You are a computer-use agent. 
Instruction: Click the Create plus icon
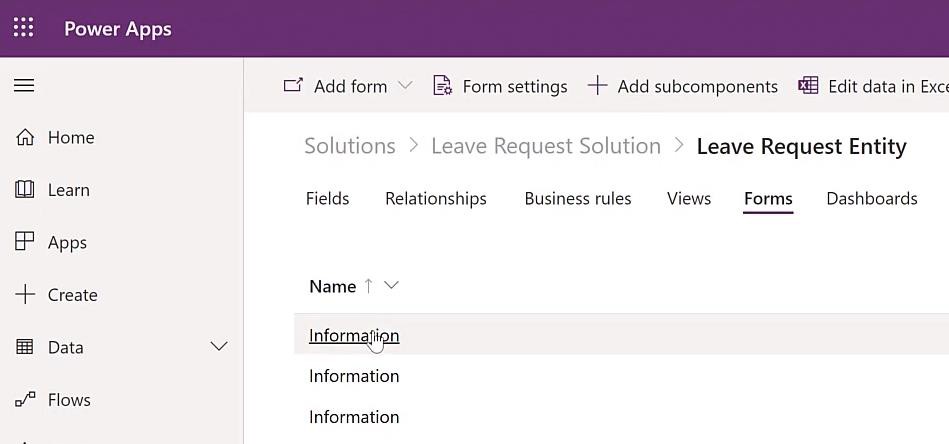(25, 295)
